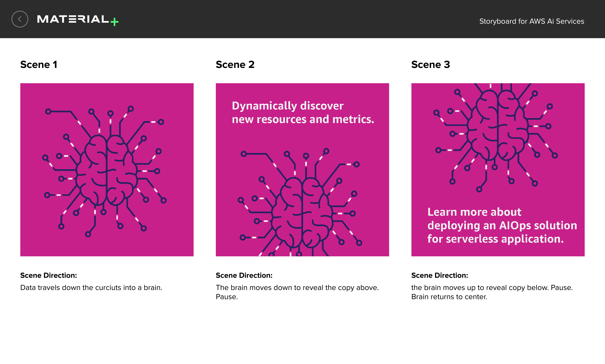Click "Data travels down the curciuts" description
This screenshot has width=605, height=364.
[x=91, y=287]
